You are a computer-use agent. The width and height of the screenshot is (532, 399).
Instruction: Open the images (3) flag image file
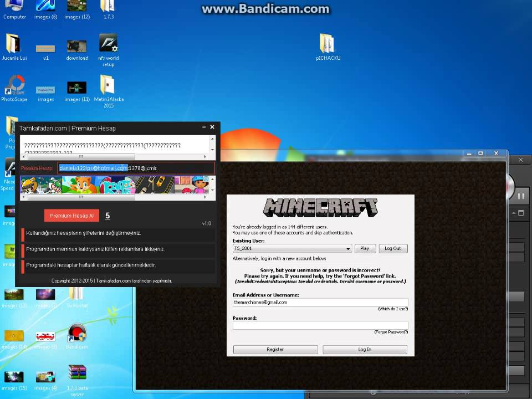point(45,340)
